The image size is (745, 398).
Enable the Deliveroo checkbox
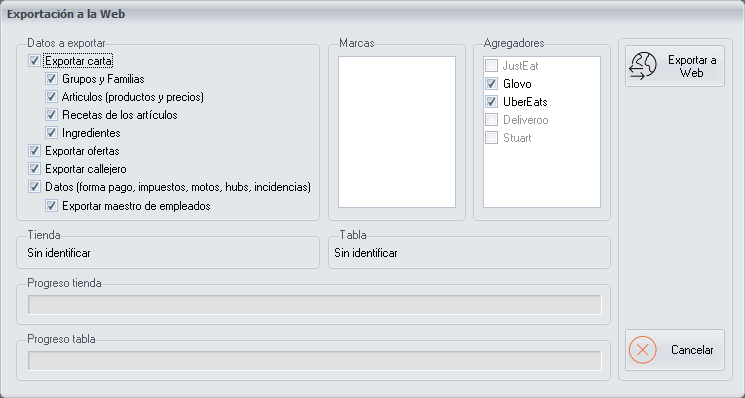click(x=492, y=120)
